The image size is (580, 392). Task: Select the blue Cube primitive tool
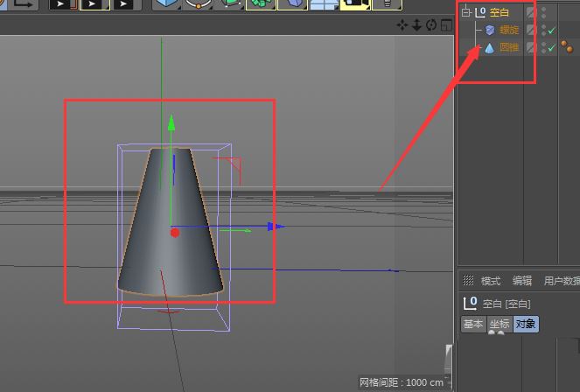point(167,4)
